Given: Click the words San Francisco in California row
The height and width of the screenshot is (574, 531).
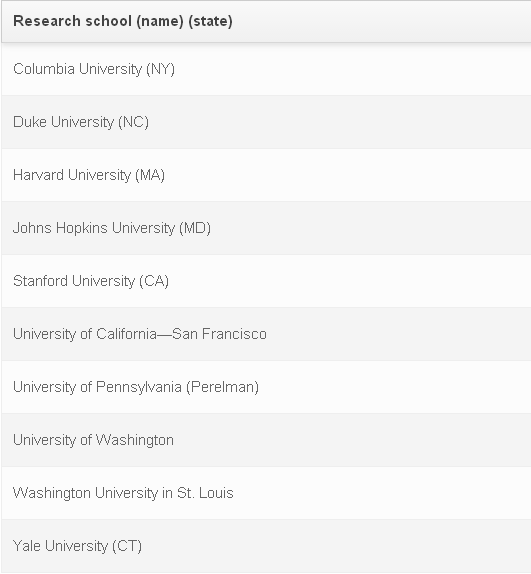Looking at the screenshot, I should 219,334.
